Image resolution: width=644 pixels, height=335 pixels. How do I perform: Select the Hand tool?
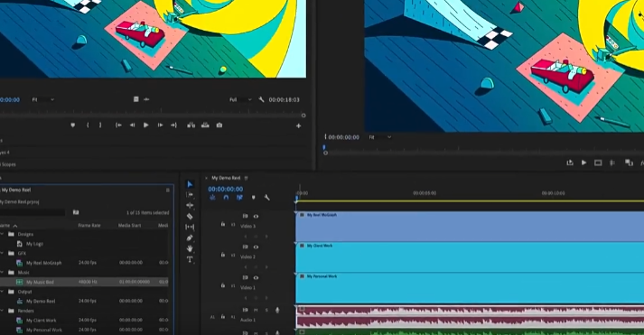(x=190, y=248)
